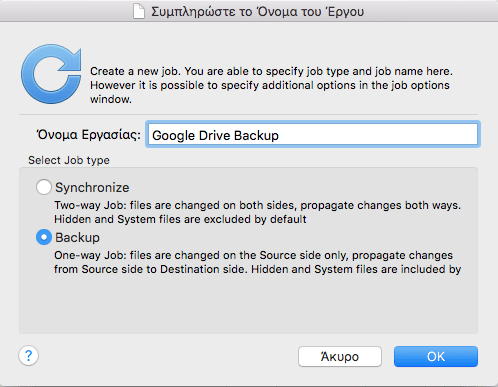Click the 'Όνομα Εργασίας:' label
The height and width of the screenshot is (387, 498).
pos(88,135)
